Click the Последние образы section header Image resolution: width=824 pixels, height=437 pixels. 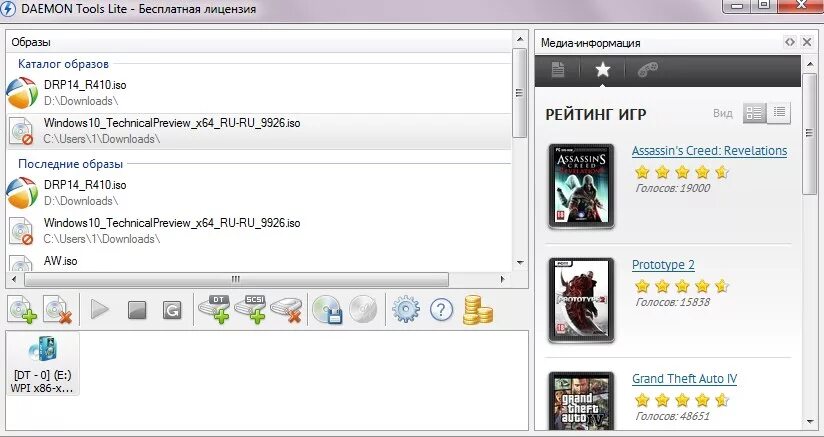click(70, 164)
